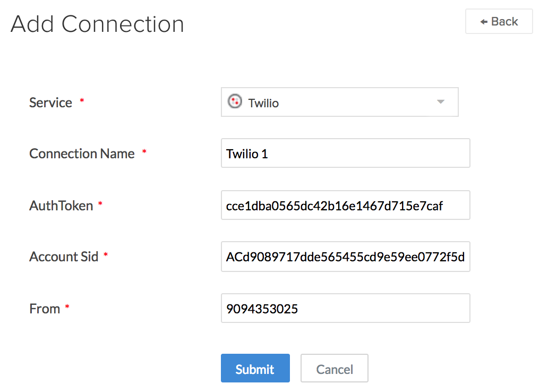Click into the AuthToken input field
The height and width of the screenshot is (392, 548).
click(345, 205)
